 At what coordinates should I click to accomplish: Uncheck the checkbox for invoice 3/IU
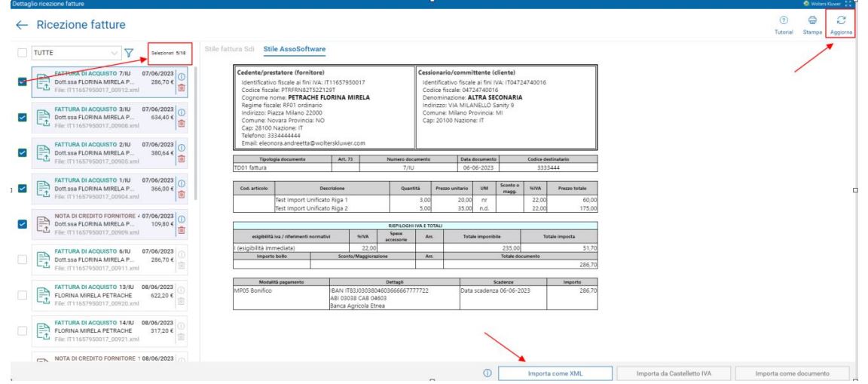pos(22,118)
